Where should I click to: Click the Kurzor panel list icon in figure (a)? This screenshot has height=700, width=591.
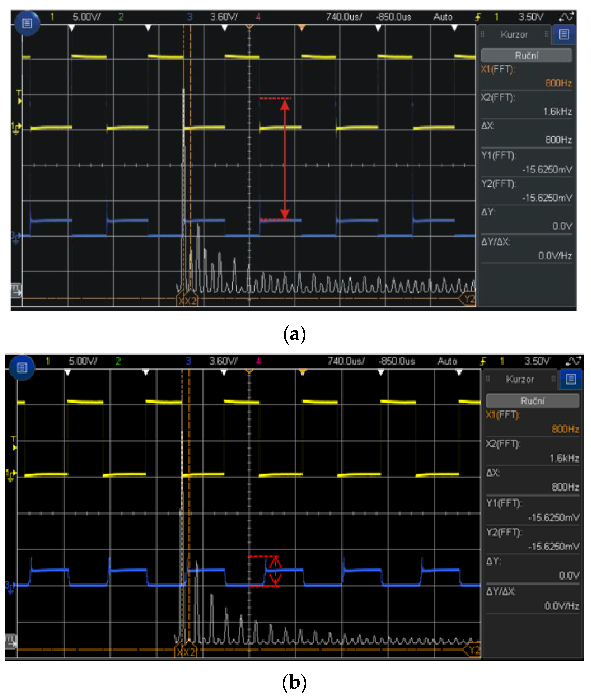[564, 34]
